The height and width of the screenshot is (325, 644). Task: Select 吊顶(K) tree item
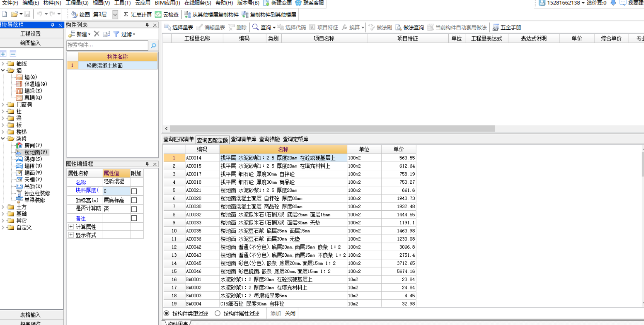[29, 186]
